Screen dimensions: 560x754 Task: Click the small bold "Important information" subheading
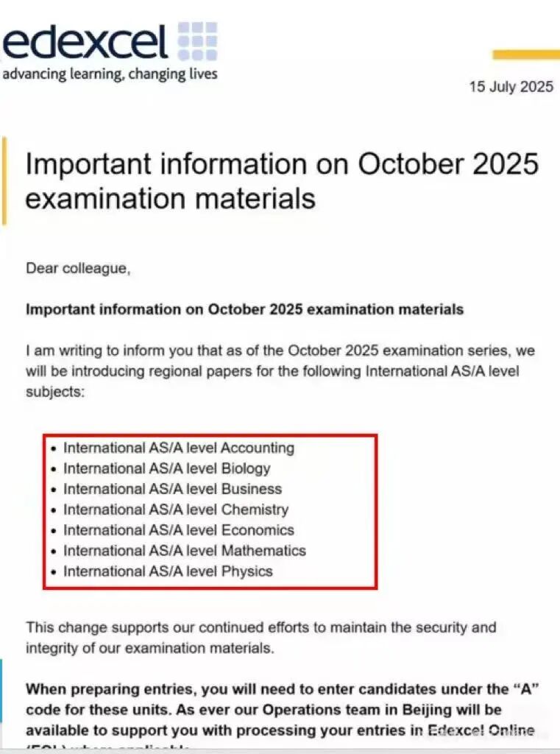244,309
